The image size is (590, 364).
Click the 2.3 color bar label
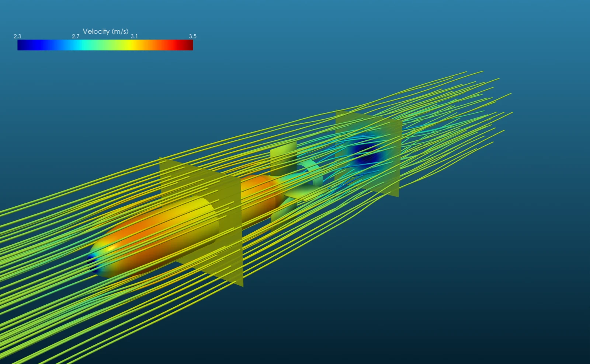(17, 36)
